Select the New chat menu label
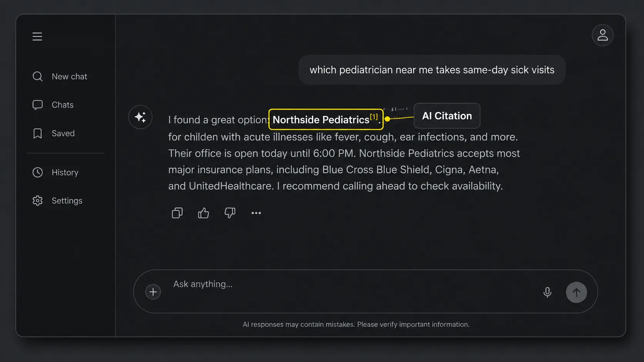 point(69,77)
